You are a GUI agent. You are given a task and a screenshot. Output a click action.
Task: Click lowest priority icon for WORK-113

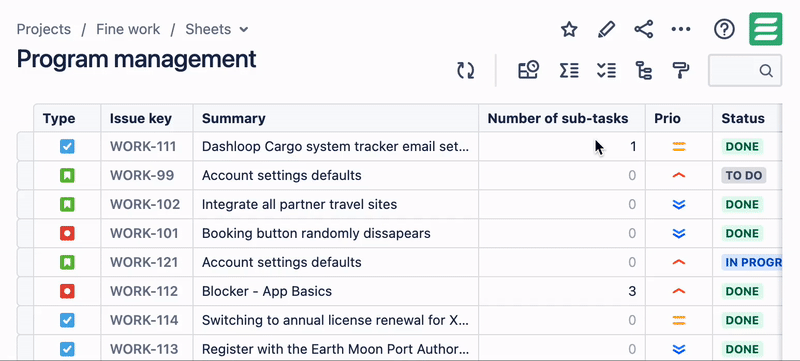coord(679,349)
